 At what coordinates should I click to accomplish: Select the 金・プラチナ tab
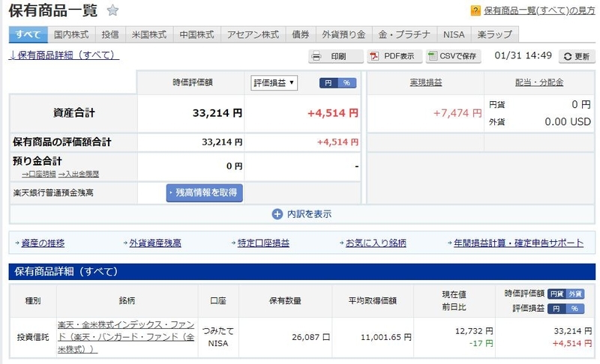click(404, 34)
